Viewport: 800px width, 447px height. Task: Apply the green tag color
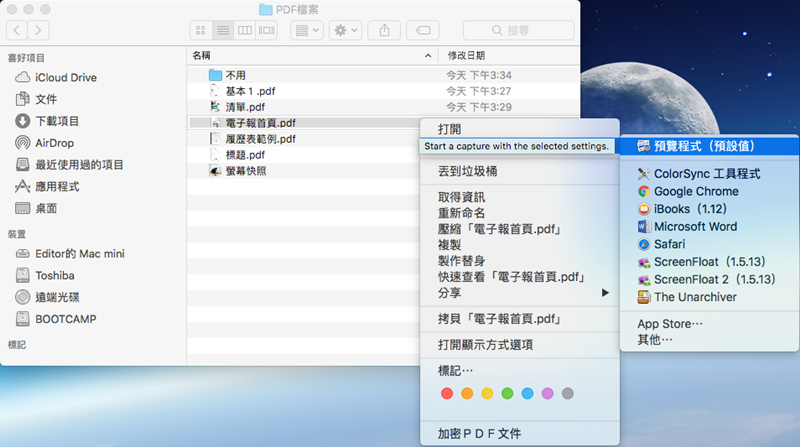pyautogui.click(x=507, y=394)
